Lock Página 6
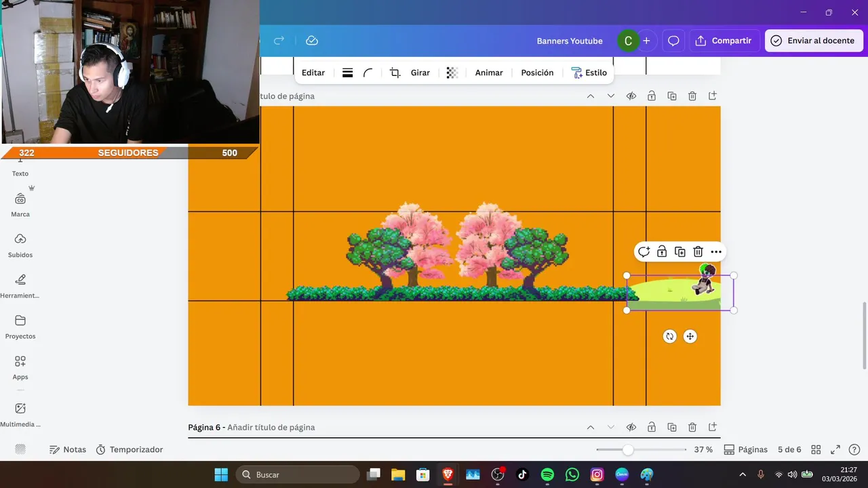The height and width of the screenshot is (488, 868). tap(652, 428)
